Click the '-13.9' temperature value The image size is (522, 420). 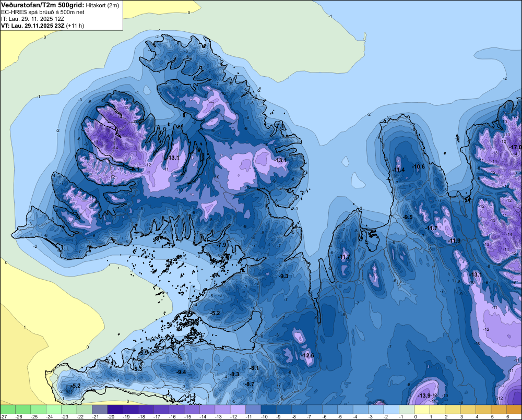coord(424,395)
